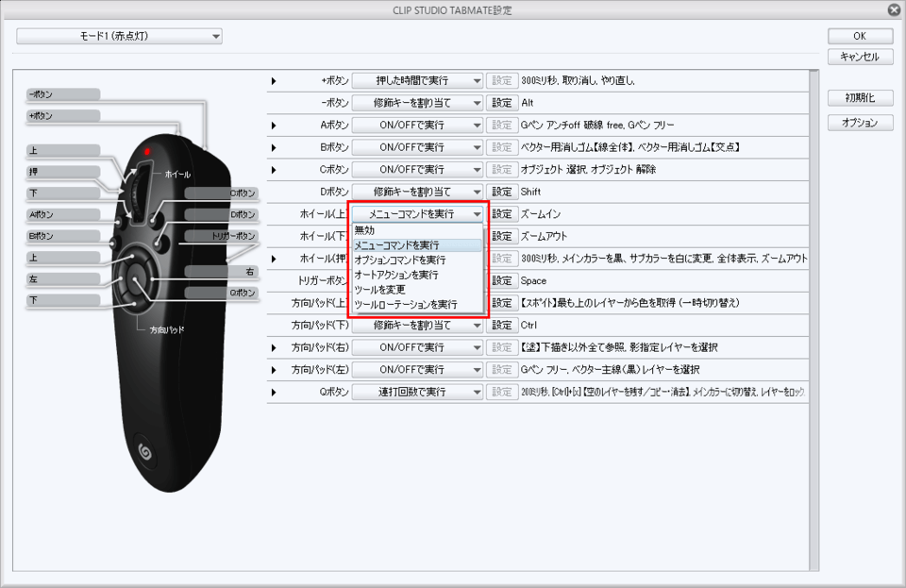
Task: Expand the 方向パッド(左) row triangle
Action: [274, 370]
